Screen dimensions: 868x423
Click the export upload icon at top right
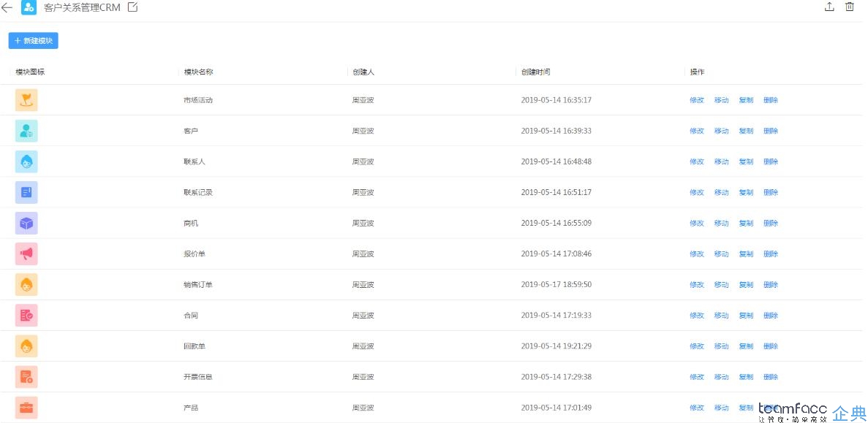pos(829,7)
